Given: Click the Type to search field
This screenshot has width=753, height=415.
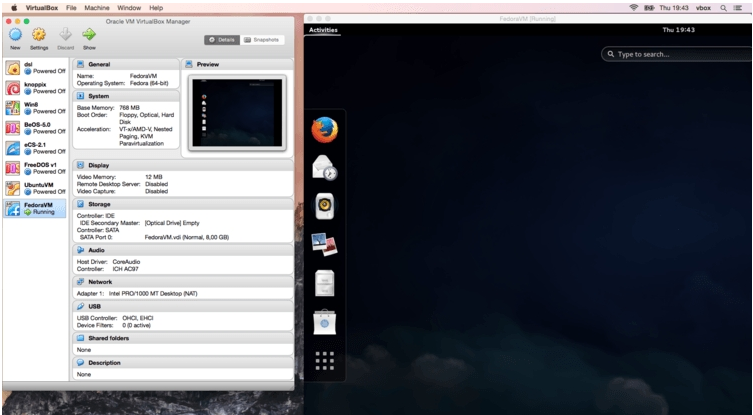Looking at the screenshot, I should [677, 54].
